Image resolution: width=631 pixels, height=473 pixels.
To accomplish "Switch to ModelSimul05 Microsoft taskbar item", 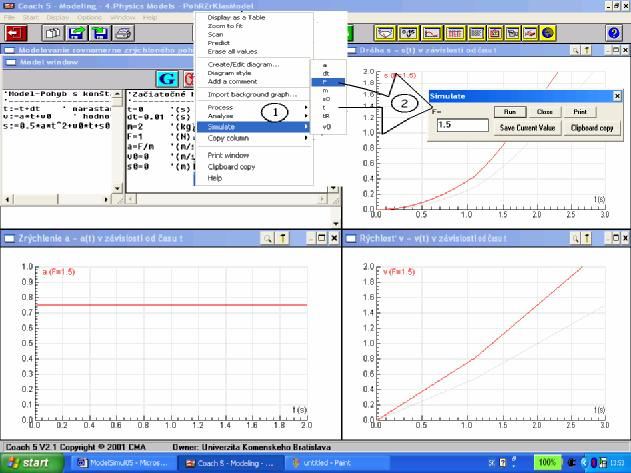I will [123, 463].
